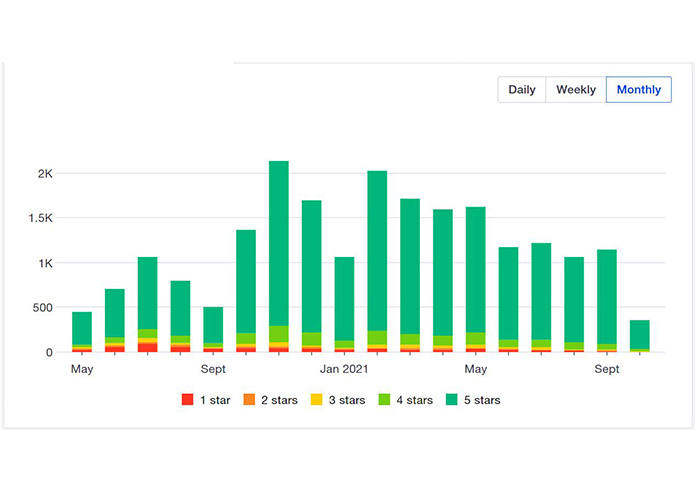The height and width of the screenshot is (492, 696).
Task: Click the '4 stars' legend label
Action: 415,400
